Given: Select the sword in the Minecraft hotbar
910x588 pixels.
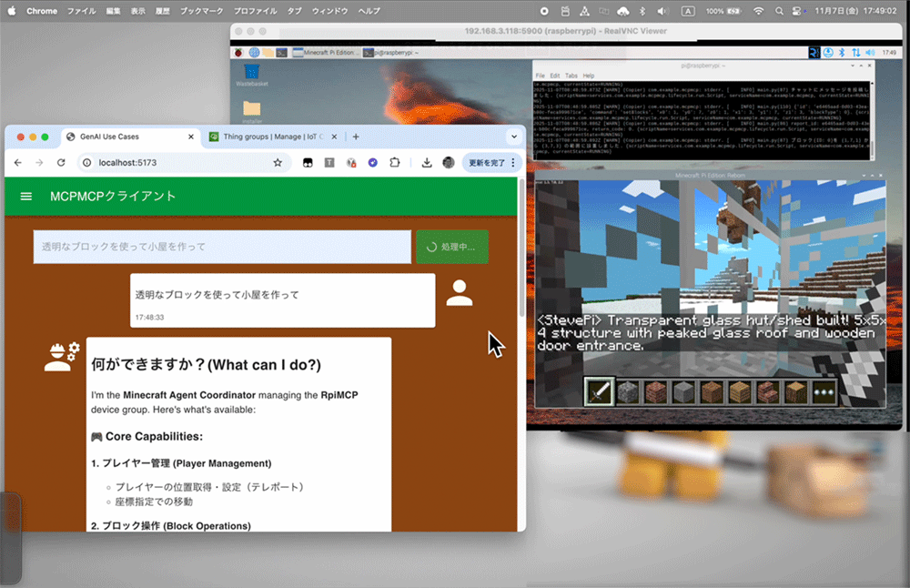Looking at the screenshot, I should (x=600, y=391).
